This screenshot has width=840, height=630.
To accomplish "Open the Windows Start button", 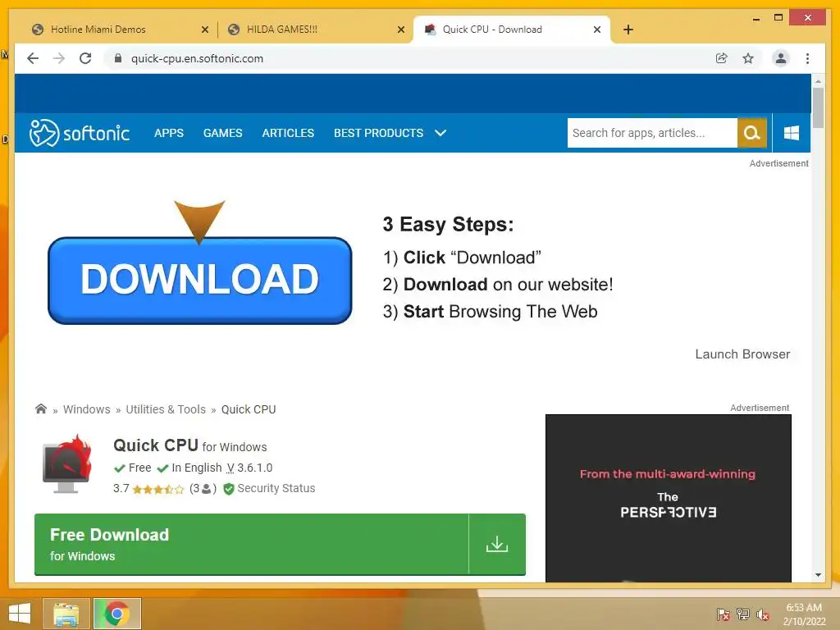I will [x=20, y=614].
